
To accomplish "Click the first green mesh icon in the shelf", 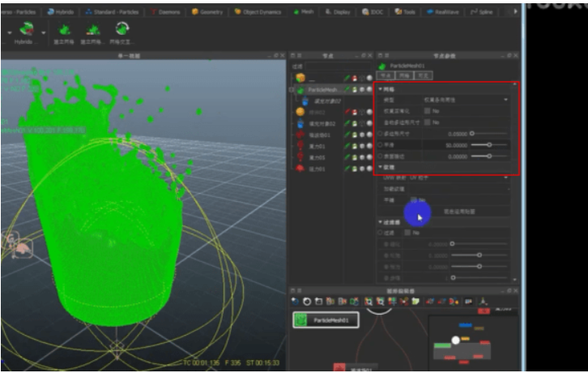I will point(62,31).
